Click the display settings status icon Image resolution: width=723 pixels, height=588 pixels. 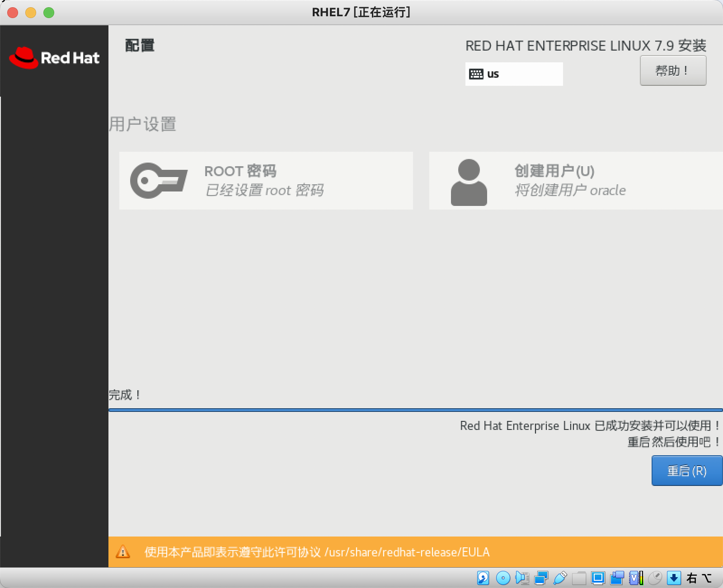click(x=598, y=578)
